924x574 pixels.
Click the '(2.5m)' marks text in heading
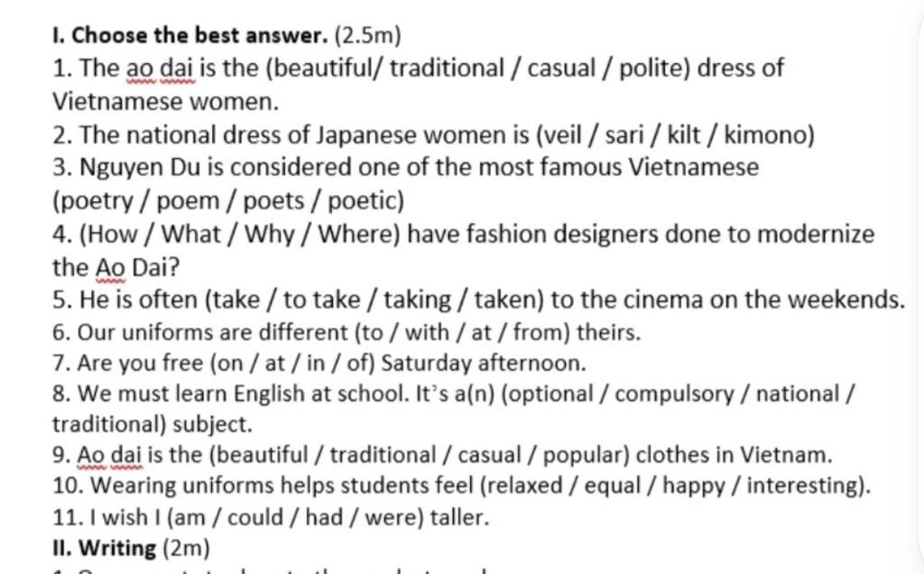(368, 36)
